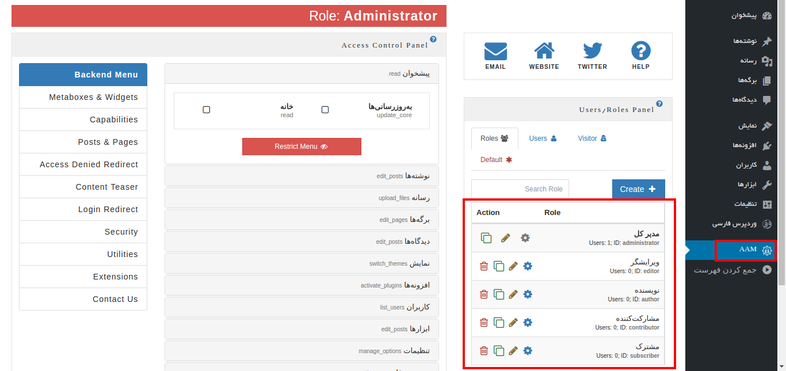Clone the author role
This screenshot has height=371, width=786.
[498, 294]
